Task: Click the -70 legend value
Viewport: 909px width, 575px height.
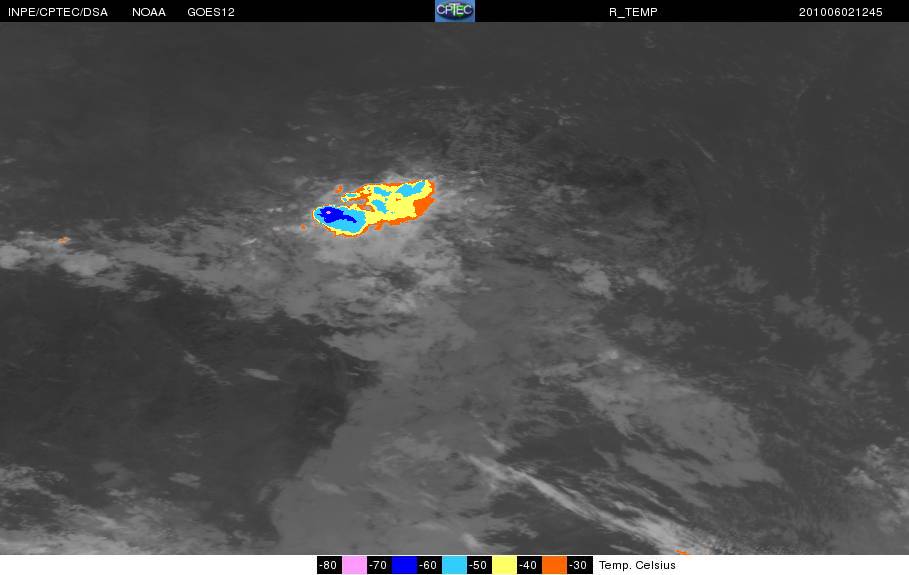Action: pyautogui.click(x=379, y=565)
